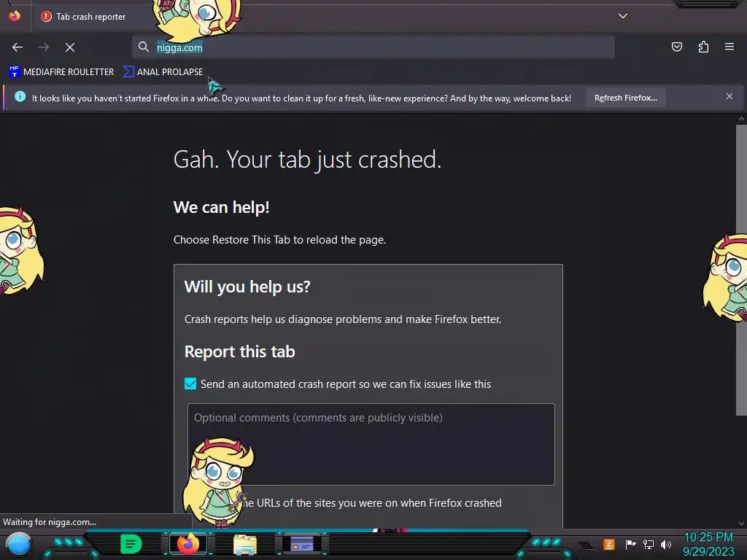
Task: Open the Firefox application hamburger menu
Action: 729,47
